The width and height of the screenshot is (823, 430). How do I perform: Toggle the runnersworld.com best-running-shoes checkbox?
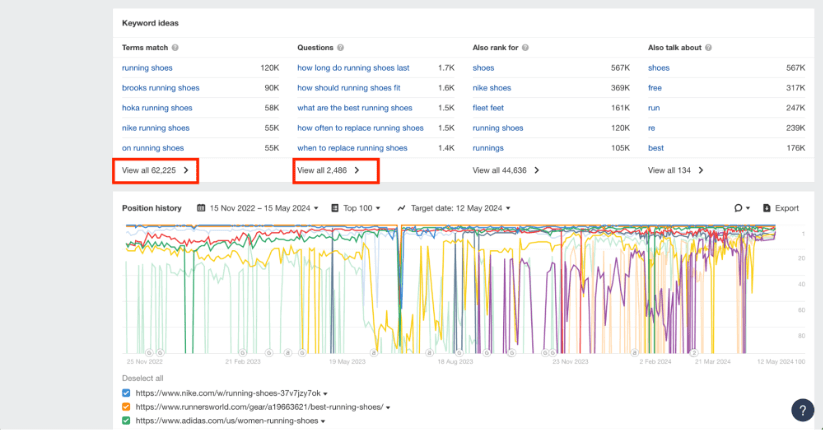click(x=126, y=407)
